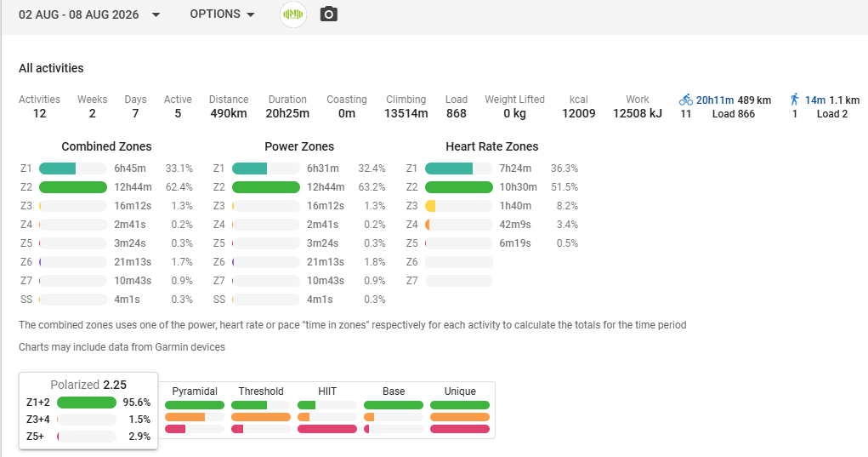Click the Z1+2 green bar in Polarized
The height and width of the screenshot is (457, 868).
87,403
